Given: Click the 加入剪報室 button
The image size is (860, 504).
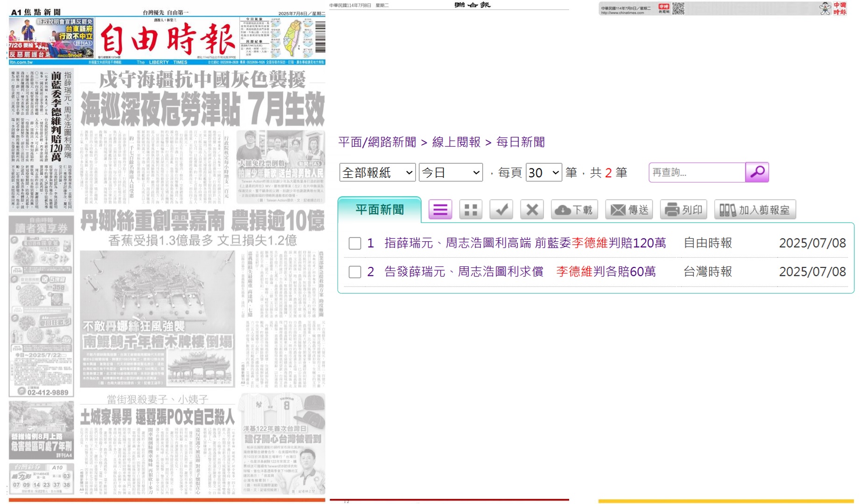Looking at the screenshot, I should (x=755, y=210).
